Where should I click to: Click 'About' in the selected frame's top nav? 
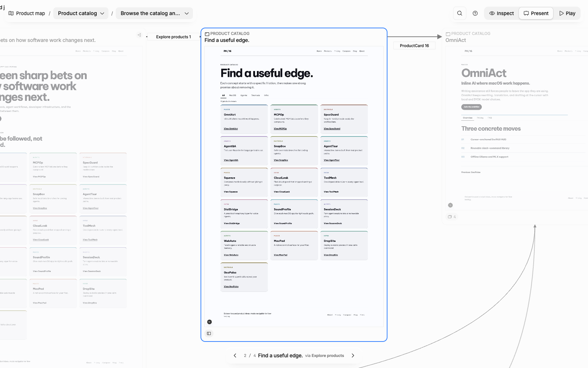click(x=362, y=51)
